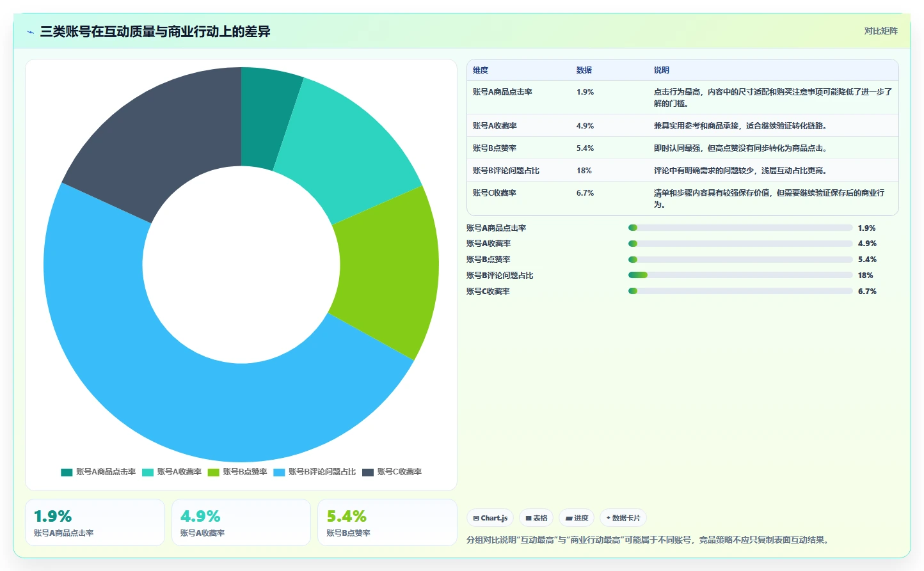Toggle the 账号C收藏率 legend item
This screenshot has height=571, width=924.
coord(392,472)
